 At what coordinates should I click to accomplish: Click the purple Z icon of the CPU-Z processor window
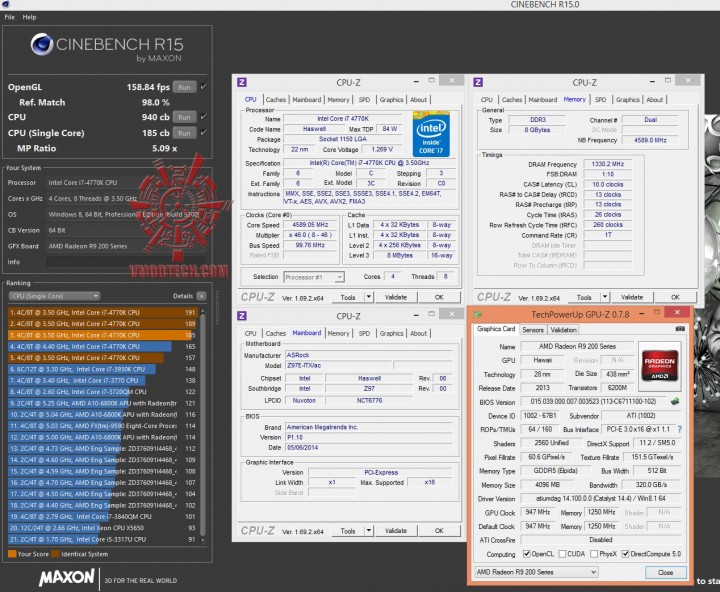(242, 82)
